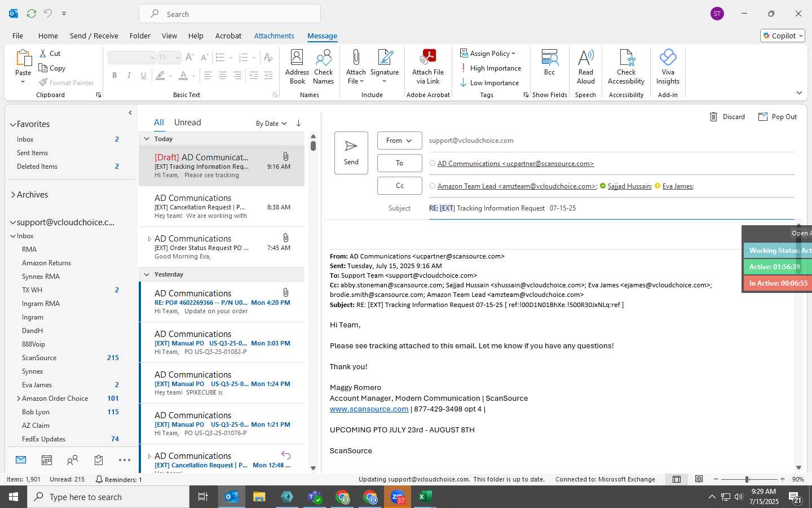
Task: Open the Send / Receive tab
Action: click(94, 36)
